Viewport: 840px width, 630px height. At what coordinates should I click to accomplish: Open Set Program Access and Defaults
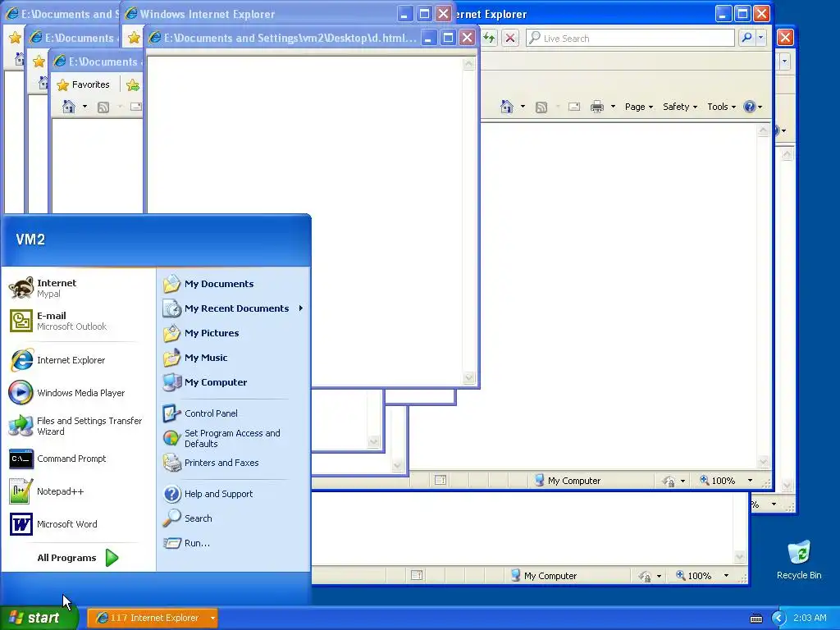pos(234,438)
